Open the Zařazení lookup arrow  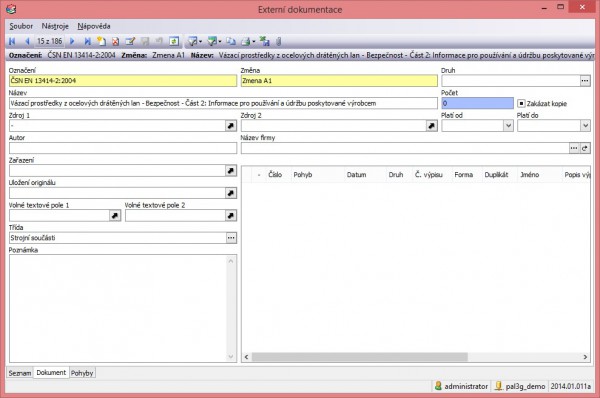[231, 171]
